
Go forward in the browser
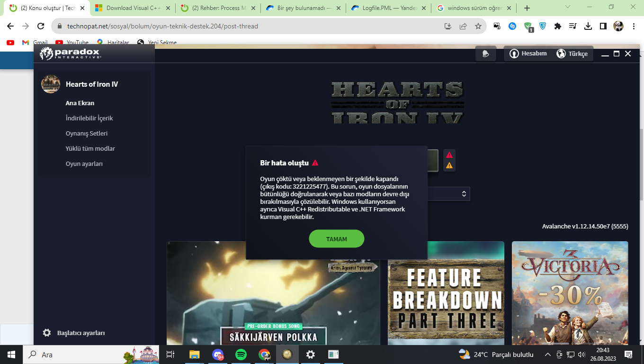(x=26, y=26)
